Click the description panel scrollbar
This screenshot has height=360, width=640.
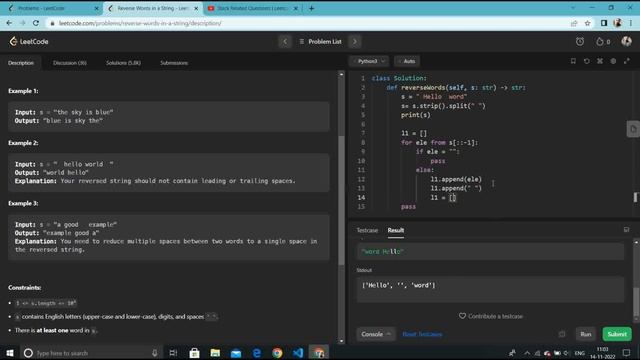341,200
